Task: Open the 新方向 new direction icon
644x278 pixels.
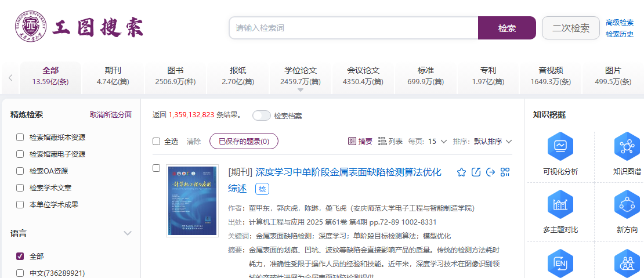Action: point(627,204)
